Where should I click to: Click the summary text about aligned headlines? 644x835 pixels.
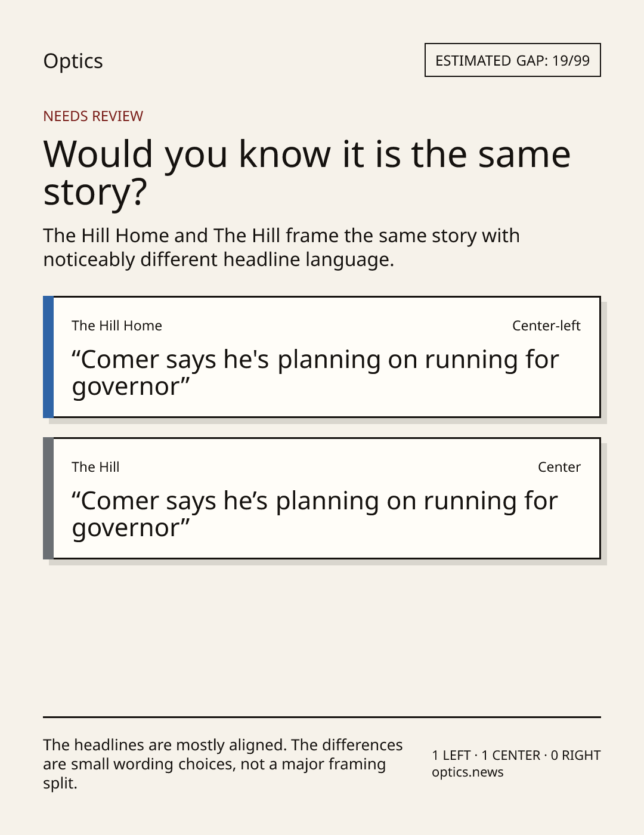(223, 764)
